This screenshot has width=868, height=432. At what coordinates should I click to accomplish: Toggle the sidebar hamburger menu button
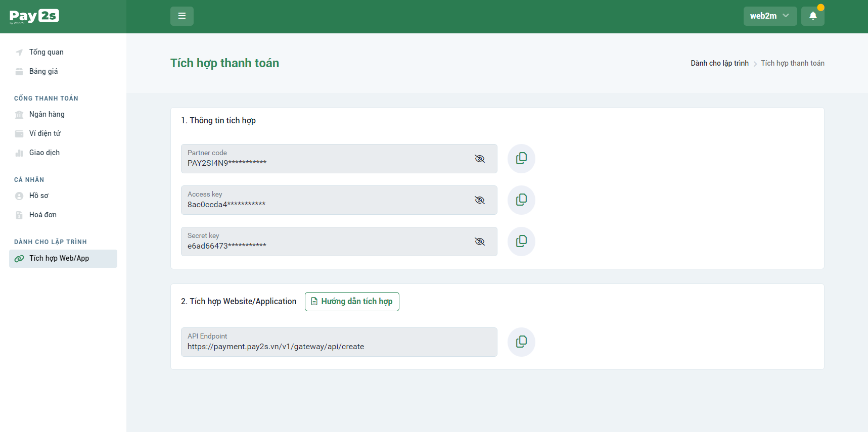pos(182,16)
